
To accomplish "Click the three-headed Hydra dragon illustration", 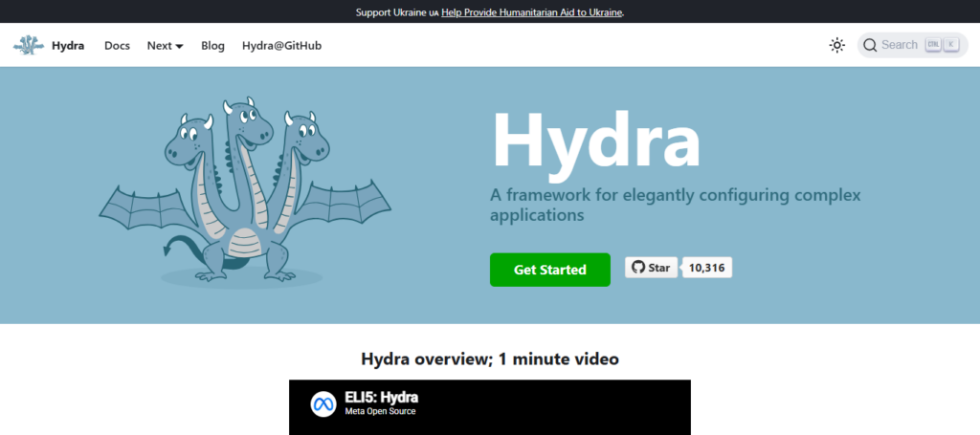I will tap(245, 191).
